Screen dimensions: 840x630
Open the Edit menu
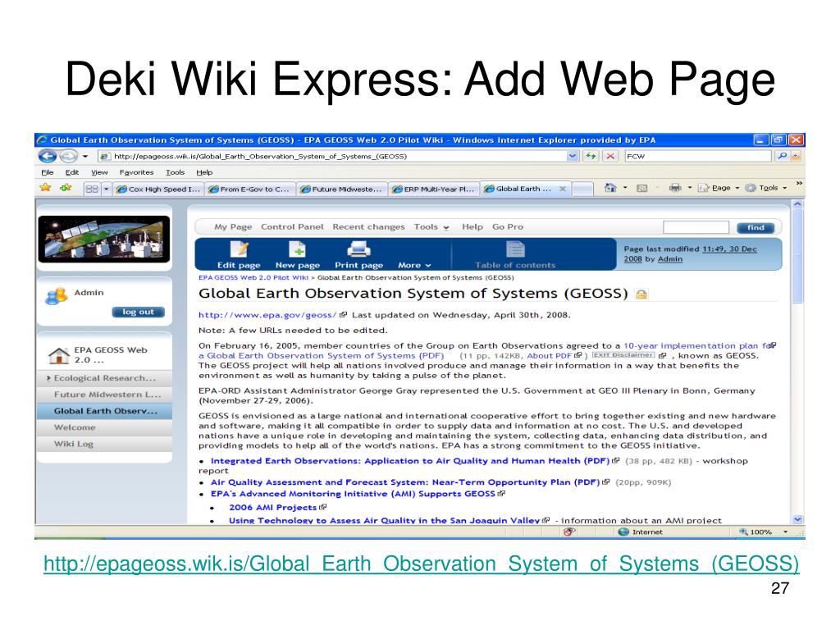(72, 172)
